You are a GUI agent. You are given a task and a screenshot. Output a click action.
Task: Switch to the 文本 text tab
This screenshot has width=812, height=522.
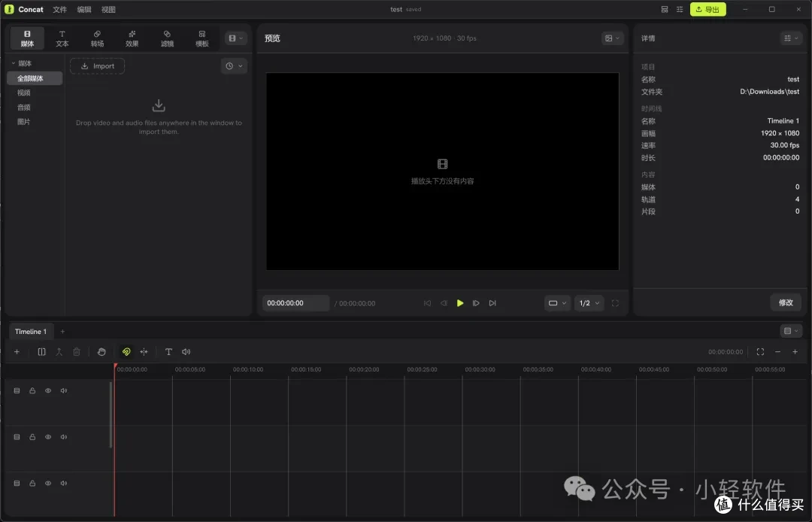coord(62,39)
